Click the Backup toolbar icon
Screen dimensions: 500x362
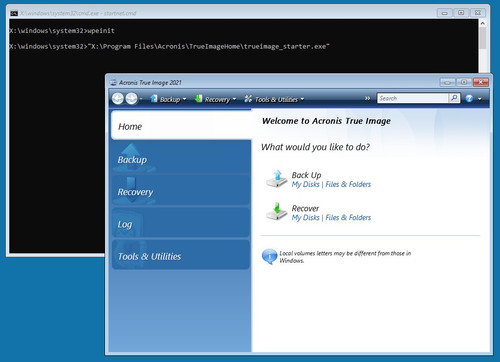[154, 98]
